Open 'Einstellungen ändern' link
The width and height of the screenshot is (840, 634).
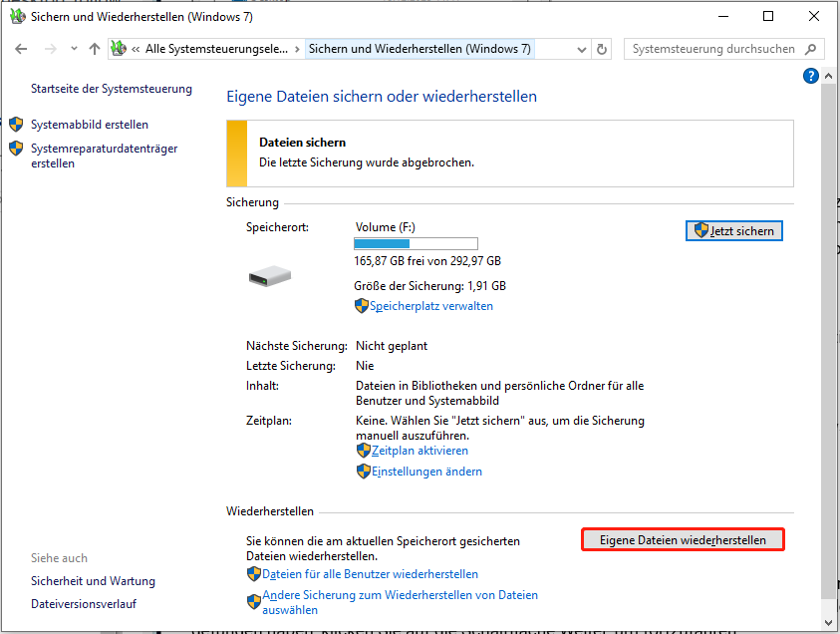pyautogui.click(x=426, y=472)
